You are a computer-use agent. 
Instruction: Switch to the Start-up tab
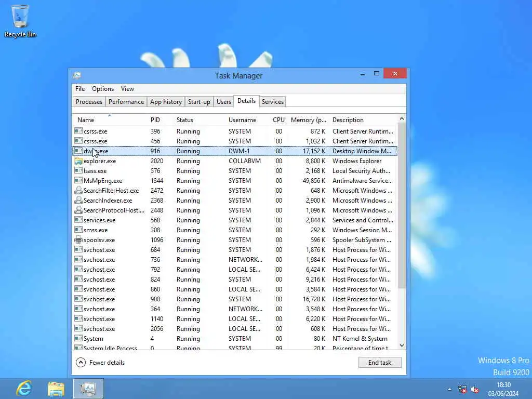pyautogui.click(x=199, y=102)
